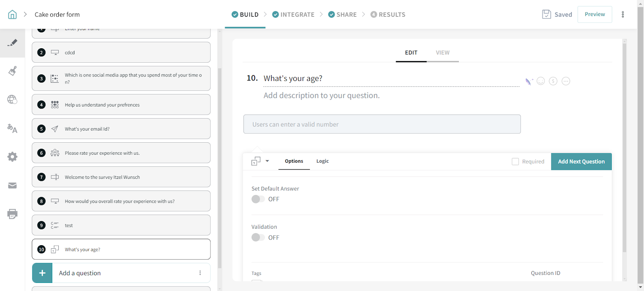Click the smiley emoji icon beside question title
The width and height of the screenshot is (644, 291).
(541, 81)
